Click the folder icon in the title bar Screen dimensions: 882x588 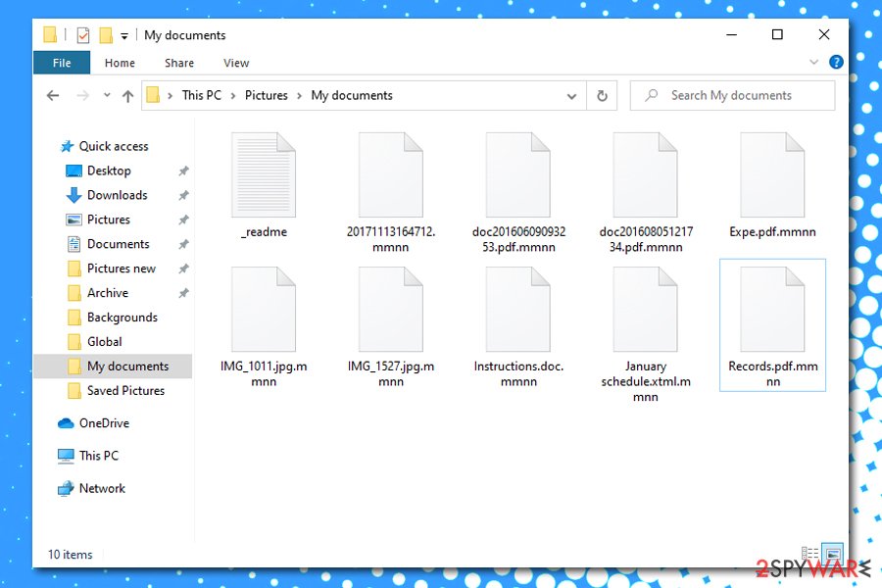(x=50, y=35)
